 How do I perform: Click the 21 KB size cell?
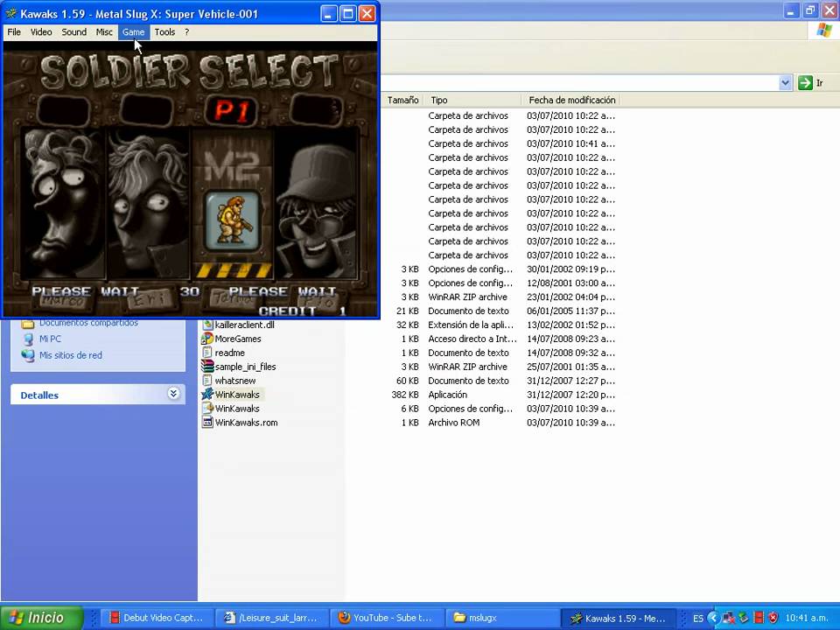point(407,311)
